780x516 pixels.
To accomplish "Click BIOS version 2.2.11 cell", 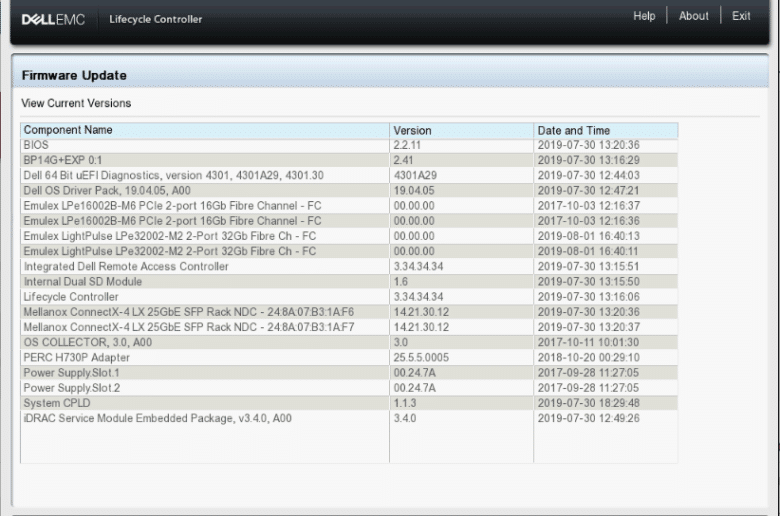I will click(x=462, y=145).
